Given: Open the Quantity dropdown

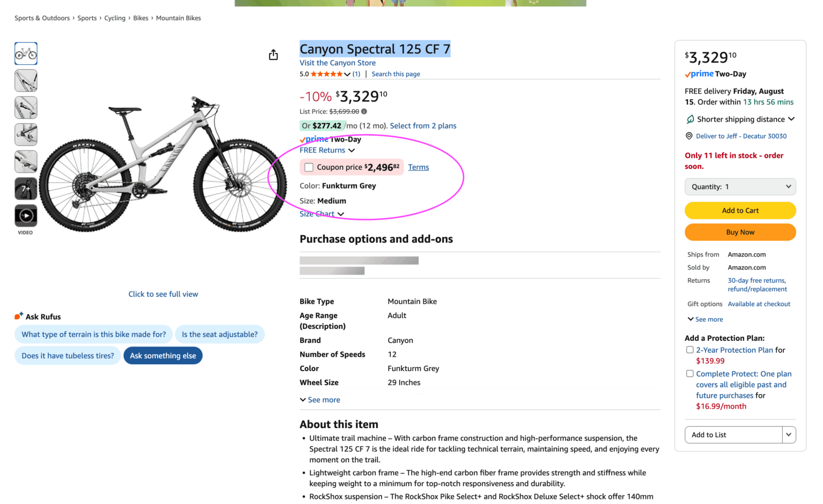Looking at the screenshot, I should [x=740, y=186].
